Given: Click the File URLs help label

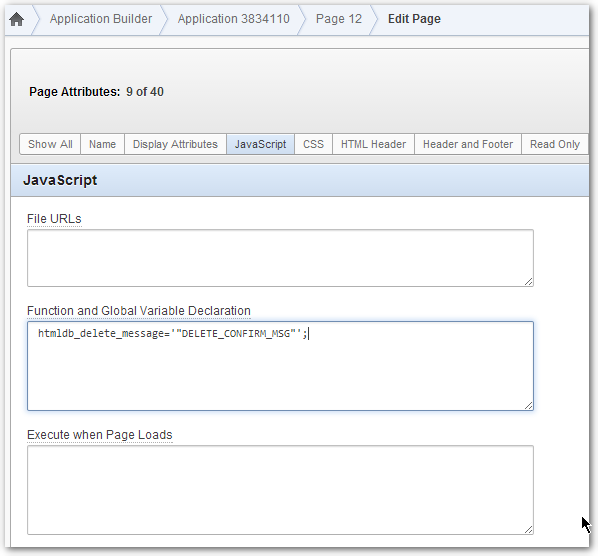Looking at the screenshot, I should [54, 219].
